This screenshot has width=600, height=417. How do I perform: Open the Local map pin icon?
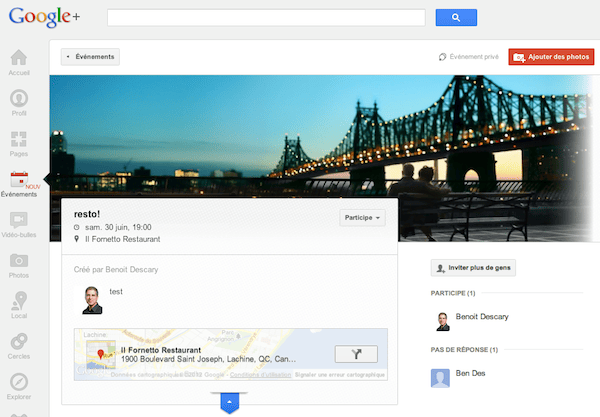point(19,304)
